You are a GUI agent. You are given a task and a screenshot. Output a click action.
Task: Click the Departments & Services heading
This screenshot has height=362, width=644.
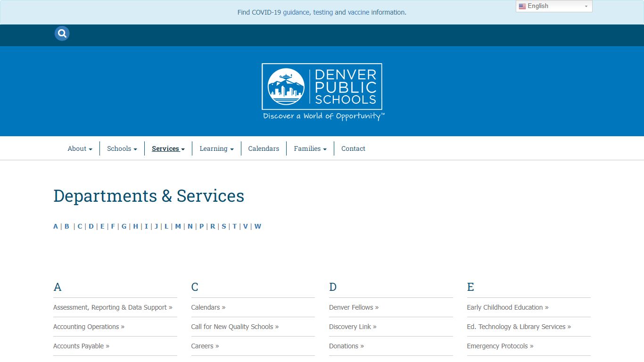point(149,196)
